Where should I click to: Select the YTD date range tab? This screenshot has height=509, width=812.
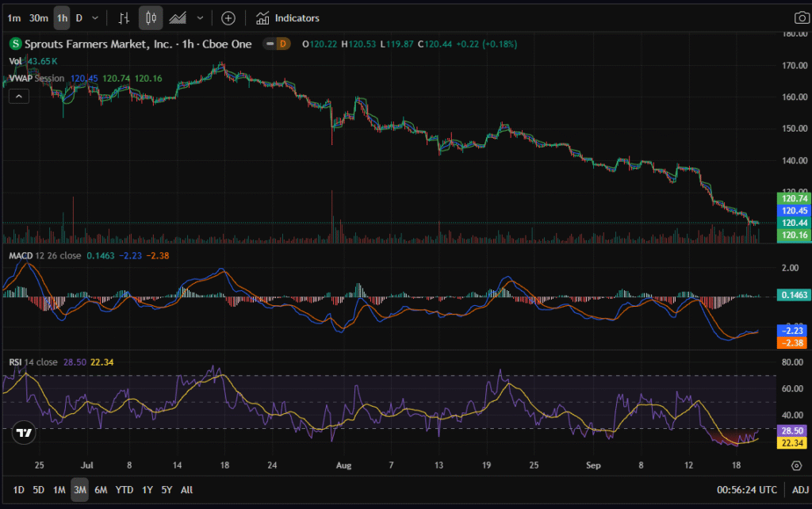pos(124,490)
